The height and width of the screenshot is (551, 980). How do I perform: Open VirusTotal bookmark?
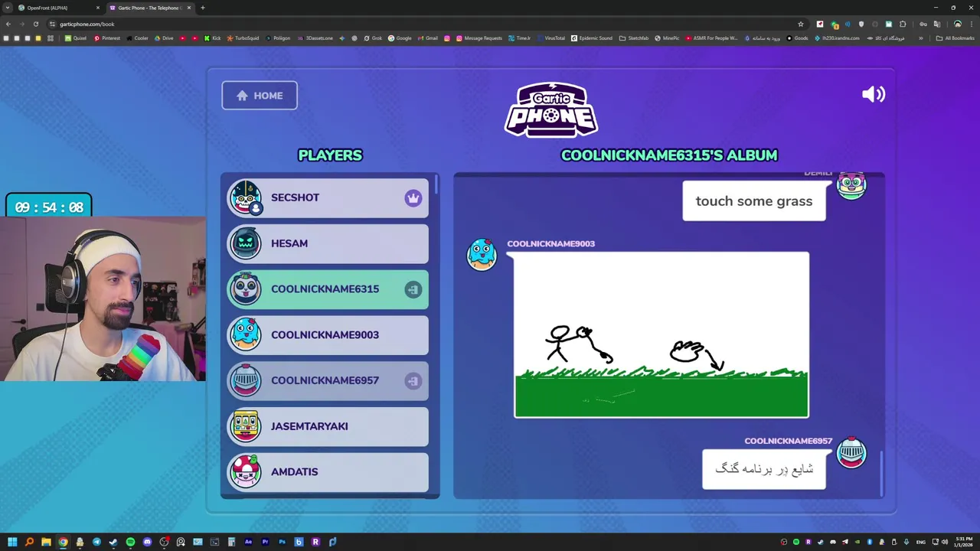(x=550, y=38)
